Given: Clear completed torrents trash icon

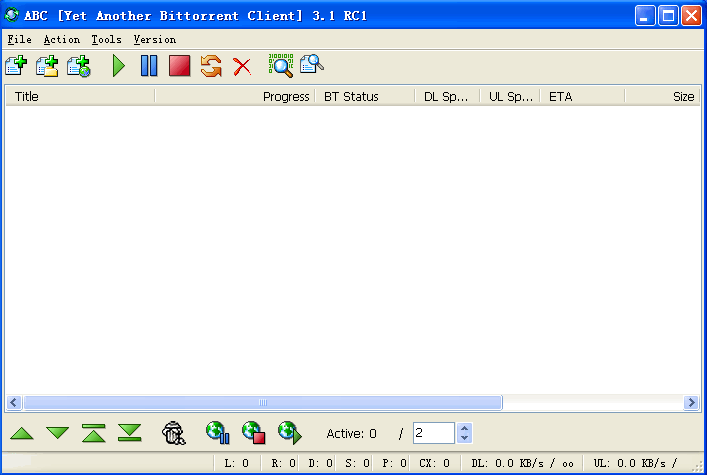Looking at the screenshot, I should (x=174, y=433).
